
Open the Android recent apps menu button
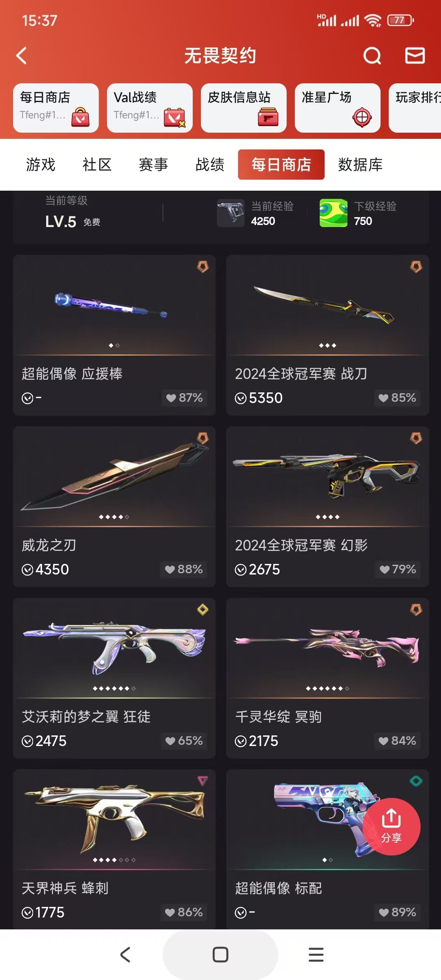[316, 955]
